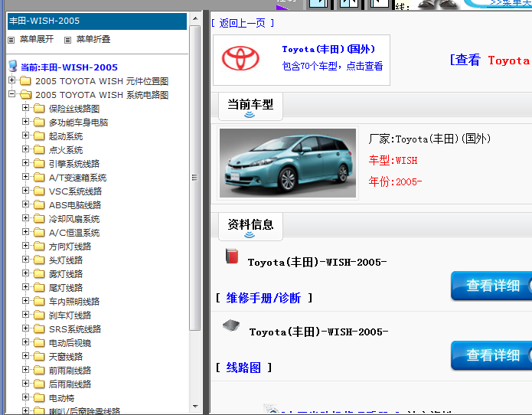Click scroll down arrow of tree panel
532x415 pixels.
(x=195, y=406)
